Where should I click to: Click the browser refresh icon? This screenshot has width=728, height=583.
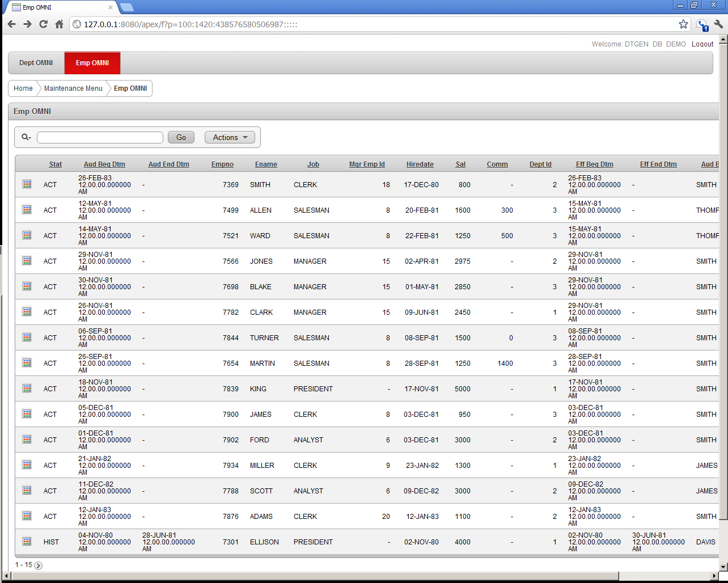point(43,24)
